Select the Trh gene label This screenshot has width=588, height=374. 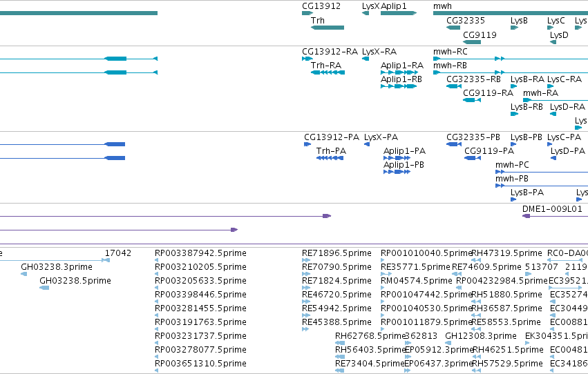318,21
